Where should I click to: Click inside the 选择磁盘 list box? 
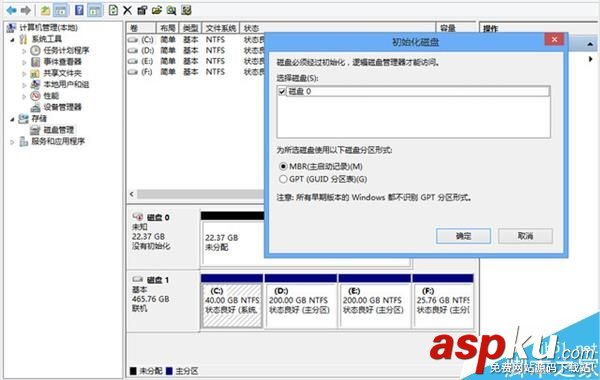coord(414,112)
